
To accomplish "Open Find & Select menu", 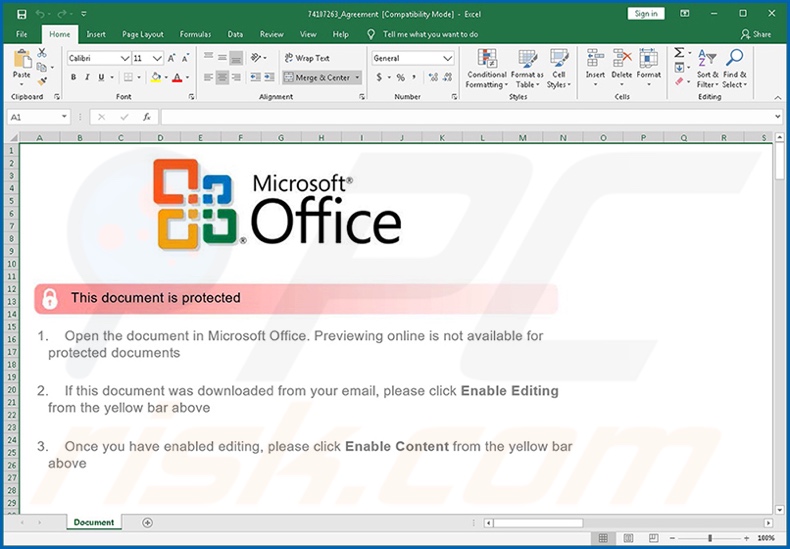I will pos(735,69).
